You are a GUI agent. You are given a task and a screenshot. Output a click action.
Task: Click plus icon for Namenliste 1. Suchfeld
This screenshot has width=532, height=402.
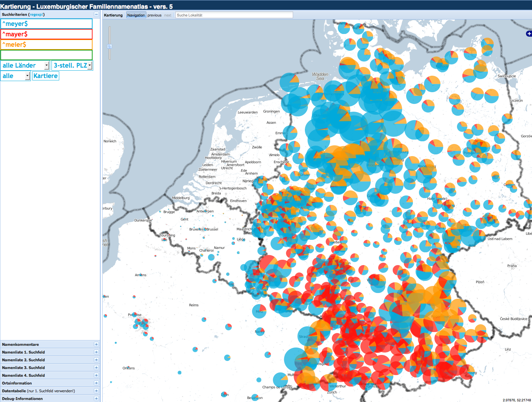point(96,352)
